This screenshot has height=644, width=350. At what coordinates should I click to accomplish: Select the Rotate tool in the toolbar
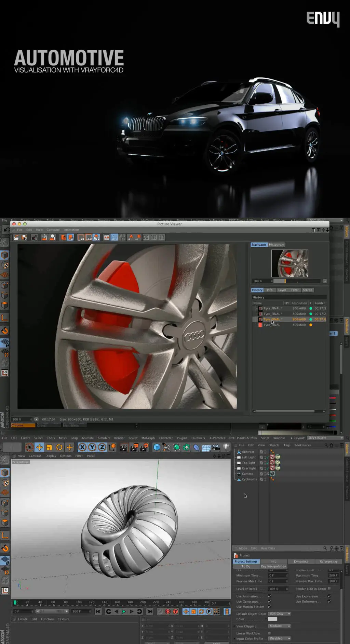click(59, 447)
